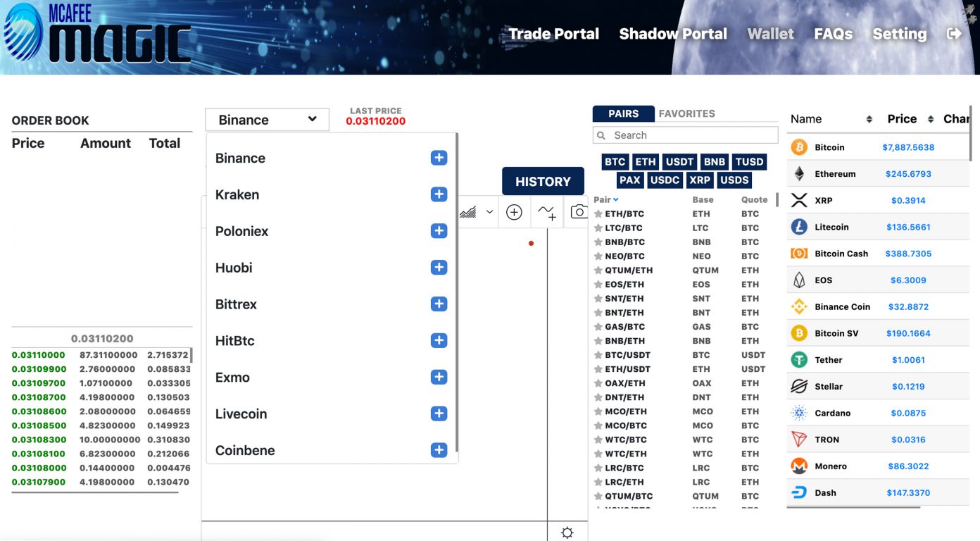Star the BTC/USDT pair as favorite
The height and width of the screenshot is (541, 980).
point(598,355)
